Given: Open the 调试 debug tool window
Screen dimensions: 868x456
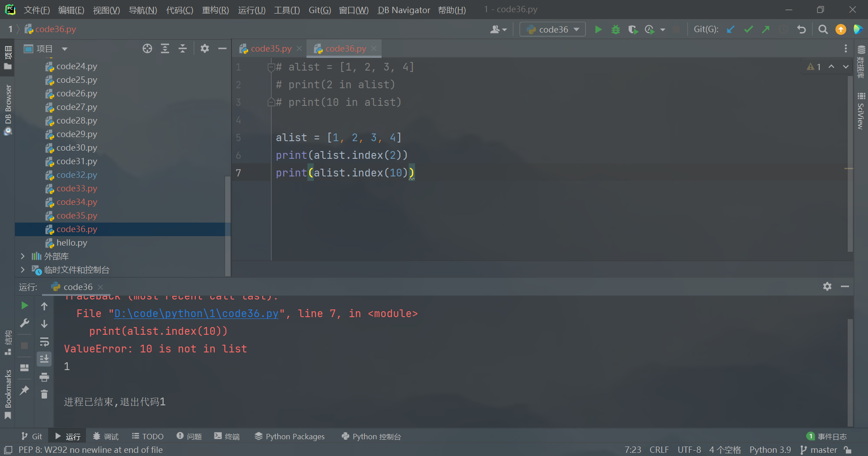Looking at the screenshot, I should 105,437.
